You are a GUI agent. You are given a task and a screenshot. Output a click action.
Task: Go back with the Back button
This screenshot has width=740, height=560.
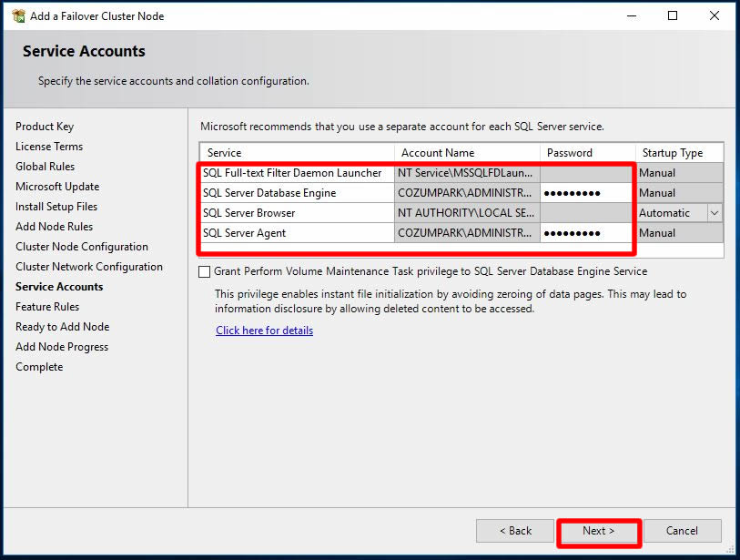(x=515, y=531)
